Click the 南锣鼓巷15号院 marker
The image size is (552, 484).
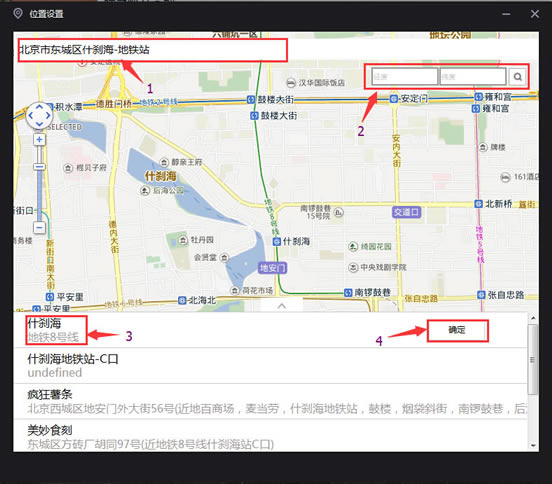338,212
